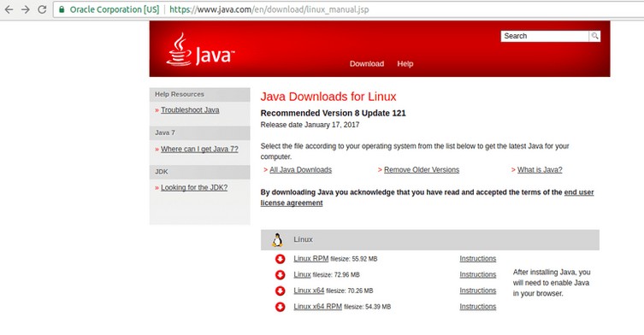Open the Remove Older Versions link
Screen dimensions: 644x335
point(422,170)
